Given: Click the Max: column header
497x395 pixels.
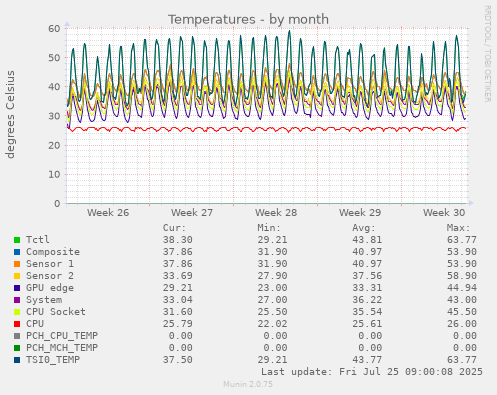Looking at the screenshot, I should [458, 228].
